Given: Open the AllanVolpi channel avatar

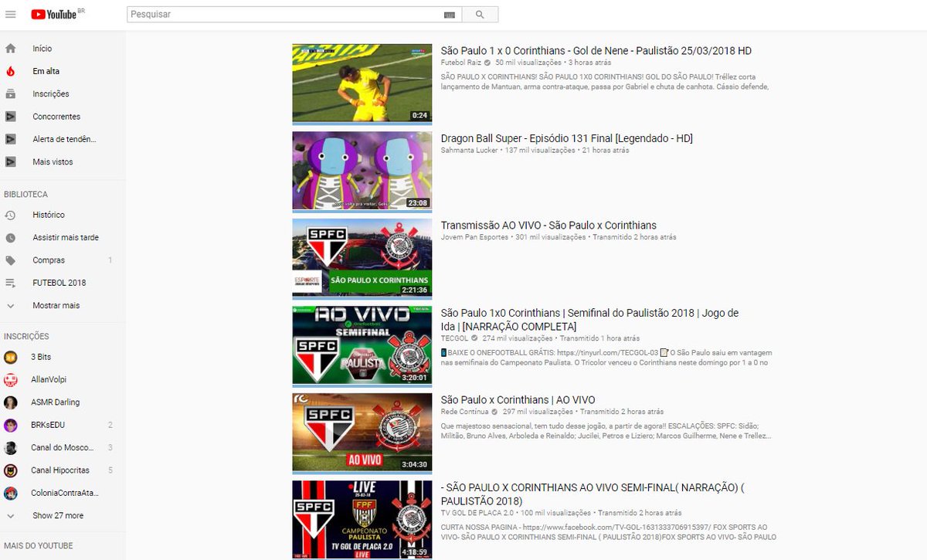Looking at the screenshot, I should (x=11, y=380).
